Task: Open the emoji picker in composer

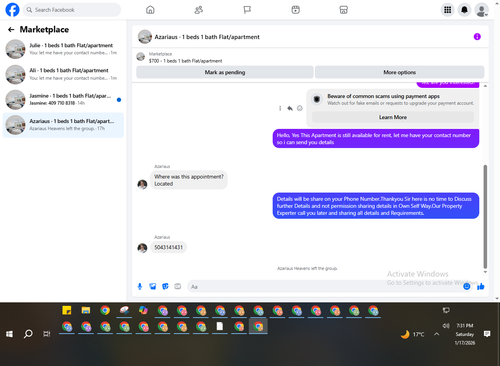Action: click(467, 286)
